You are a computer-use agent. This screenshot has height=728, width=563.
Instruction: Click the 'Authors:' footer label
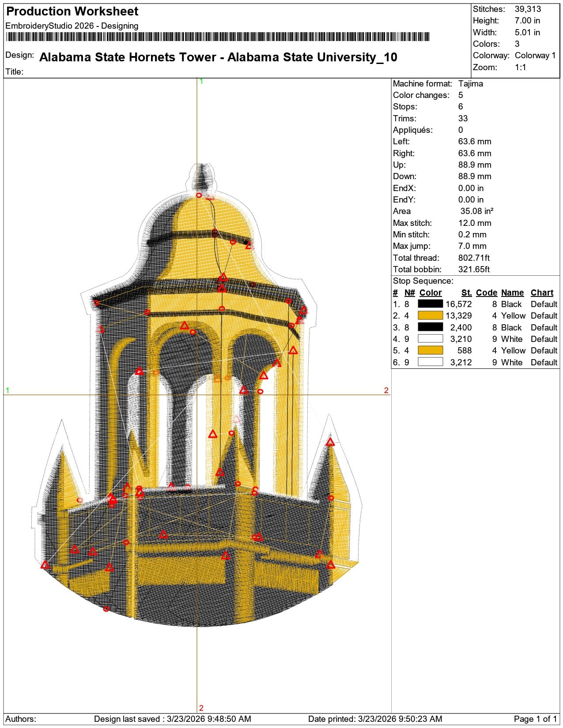[x=21, y=719]
